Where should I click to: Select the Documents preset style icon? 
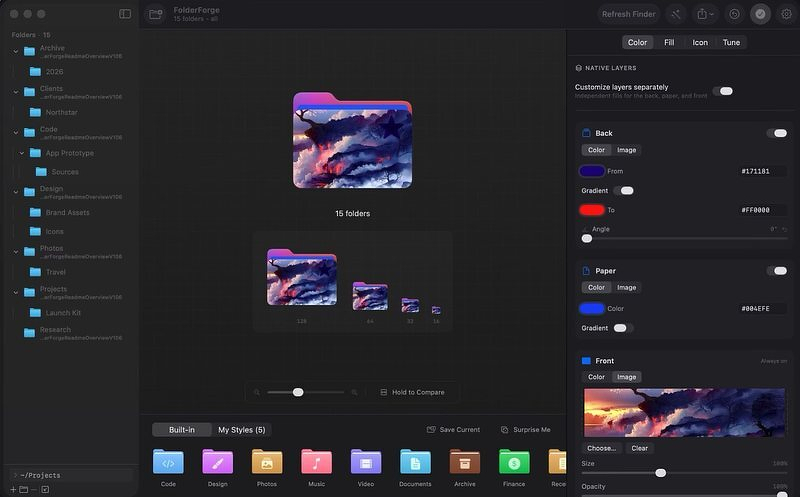(415, 462)
